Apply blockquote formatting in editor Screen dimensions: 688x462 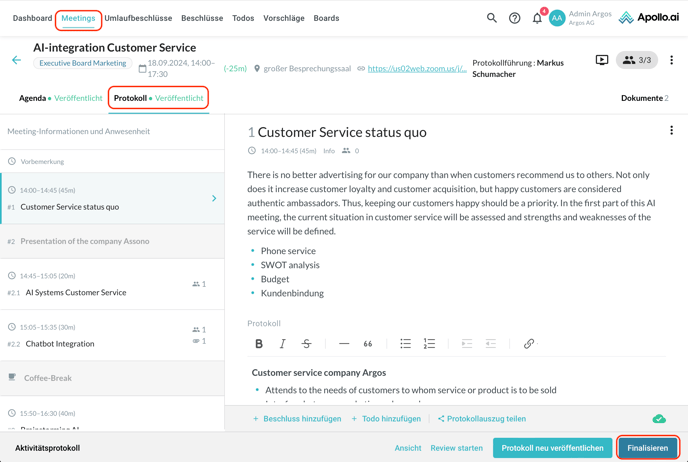(368, 344)
